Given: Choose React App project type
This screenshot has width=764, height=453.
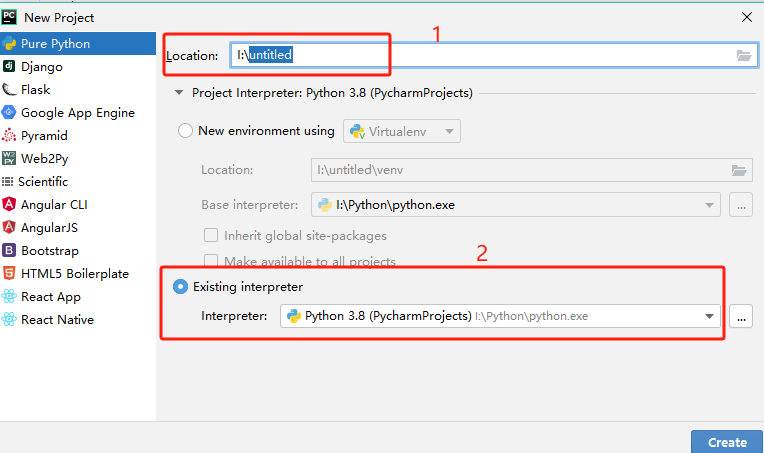Looking at the screenshot, I should [78, 296].
